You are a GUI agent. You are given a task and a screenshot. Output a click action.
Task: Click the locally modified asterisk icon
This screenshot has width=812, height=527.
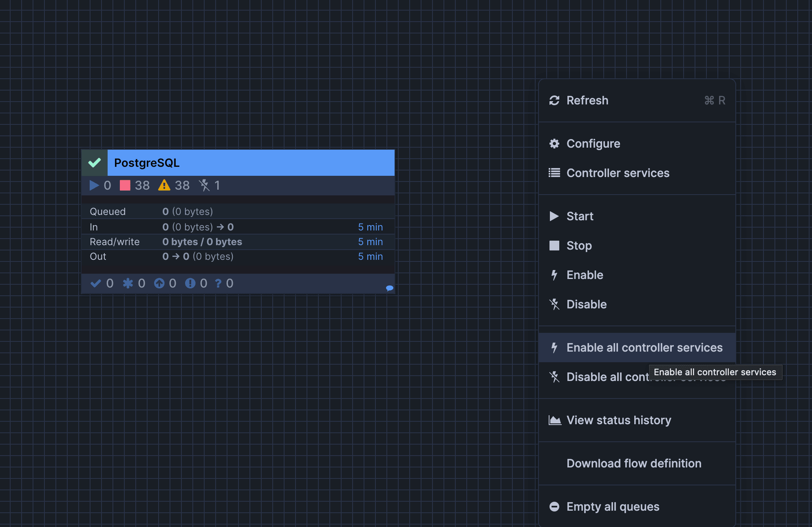tap(128, 283)
